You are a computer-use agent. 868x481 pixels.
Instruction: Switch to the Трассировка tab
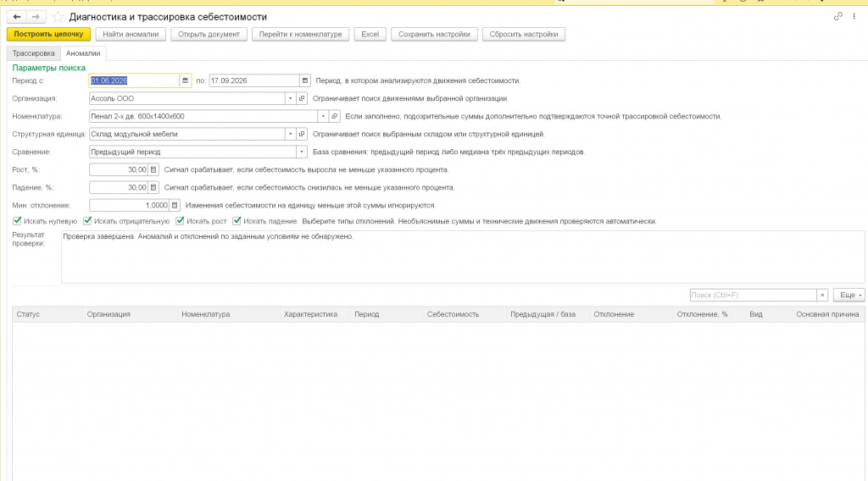(34, 53)
